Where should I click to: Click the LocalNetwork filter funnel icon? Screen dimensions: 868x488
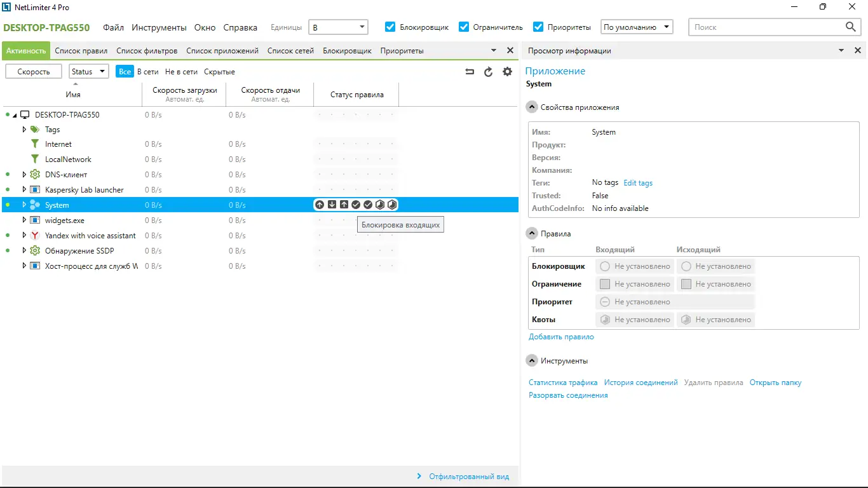tap(35, 159)
